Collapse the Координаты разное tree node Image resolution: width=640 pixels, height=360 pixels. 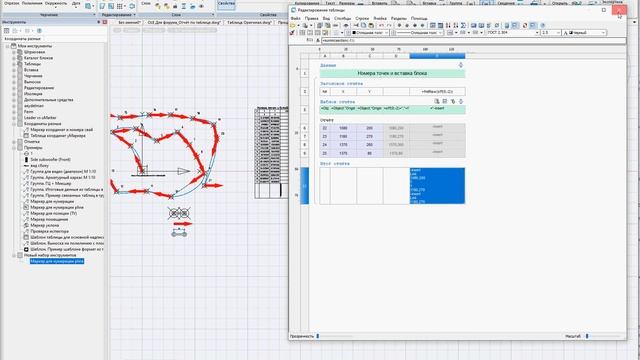[14, 124]
